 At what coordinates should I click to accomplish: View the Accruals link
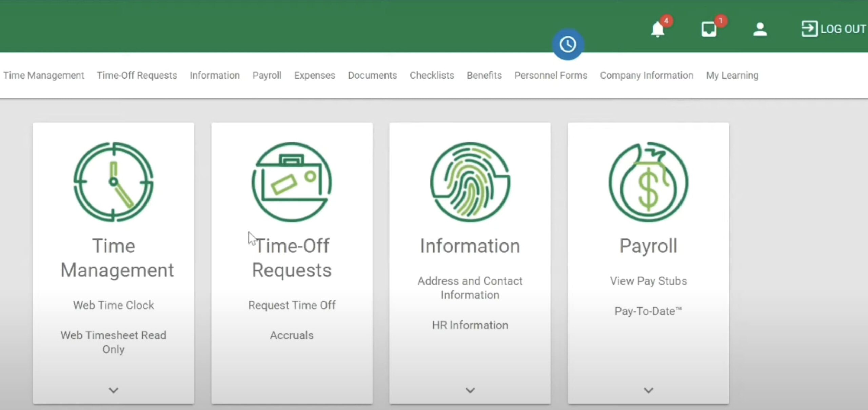(x=292, y=335)
